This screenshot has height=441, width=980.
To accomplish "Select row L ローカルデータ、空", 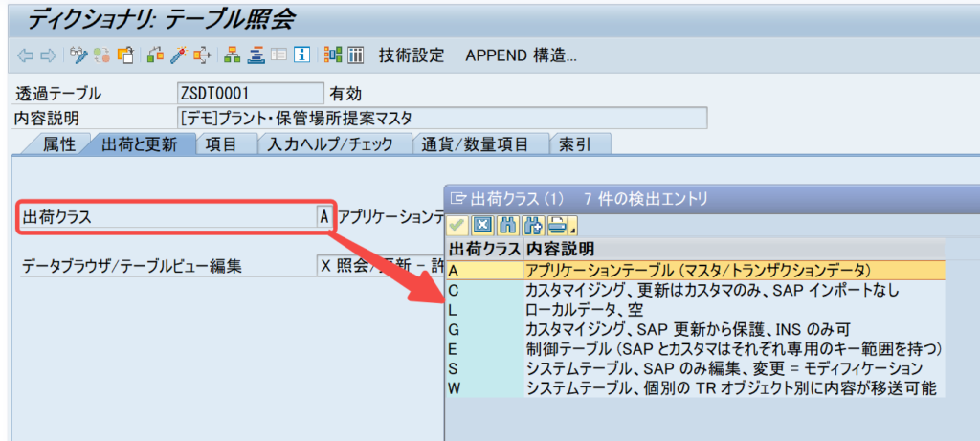I will (696, 309).
